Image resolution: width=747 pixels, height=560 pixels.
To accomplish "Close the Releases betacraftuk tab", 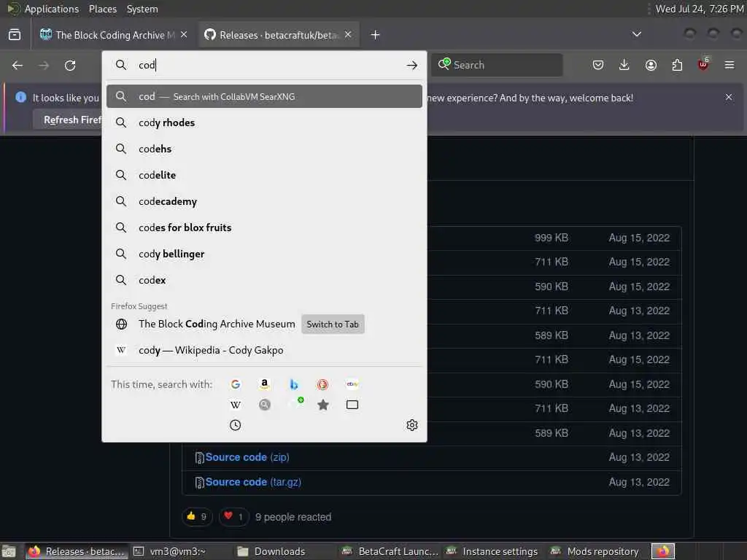I will pos(348,35).
